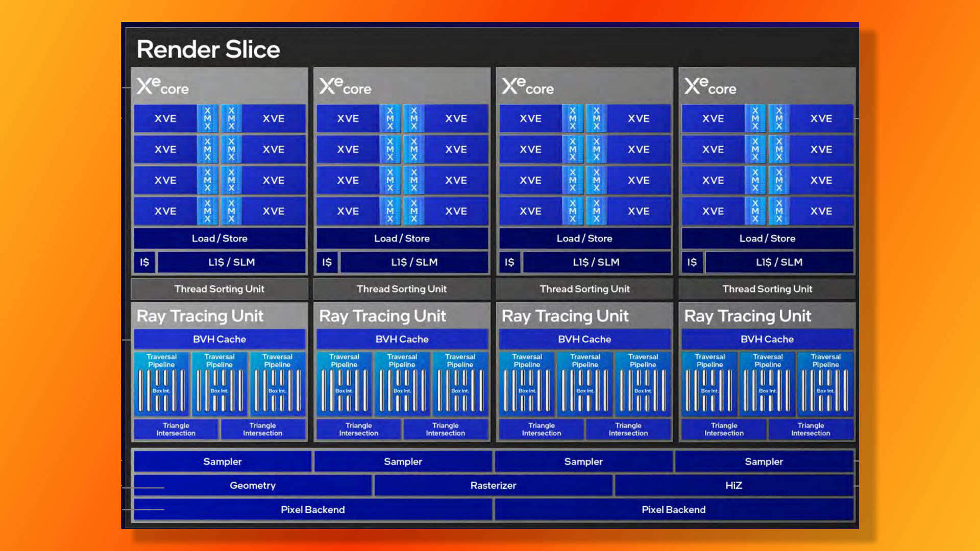Select the Geometry menu item
Viewport: 980px width, 551px height.
click(253, 485)
